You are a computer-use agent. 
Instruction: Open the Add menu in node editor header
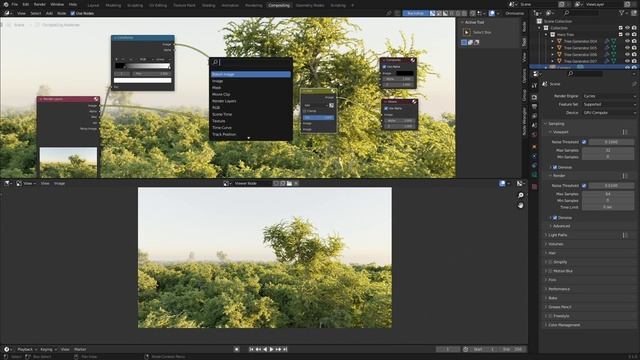(x=49, y=13)
